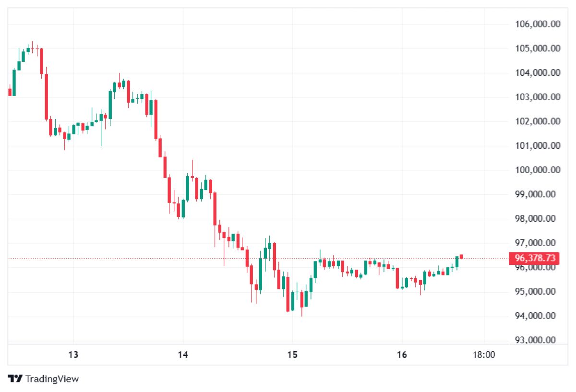Select the date label 15 on time axis
The width and height of the screenshot is (576, 392).
click(292, 355)
